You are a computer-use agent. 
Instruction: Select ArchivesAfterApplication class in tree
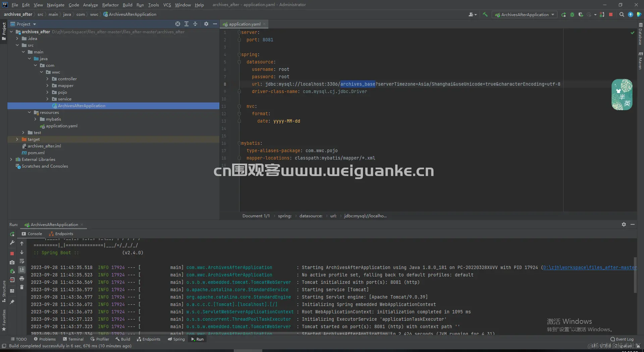click(82, 106)
